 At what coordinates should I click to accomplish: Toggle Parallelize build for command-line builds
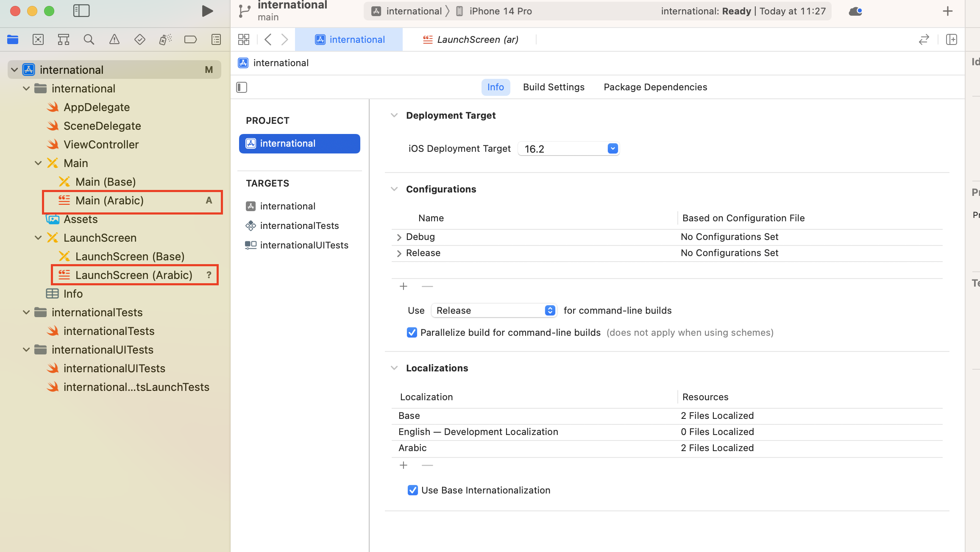click(412, 332)
